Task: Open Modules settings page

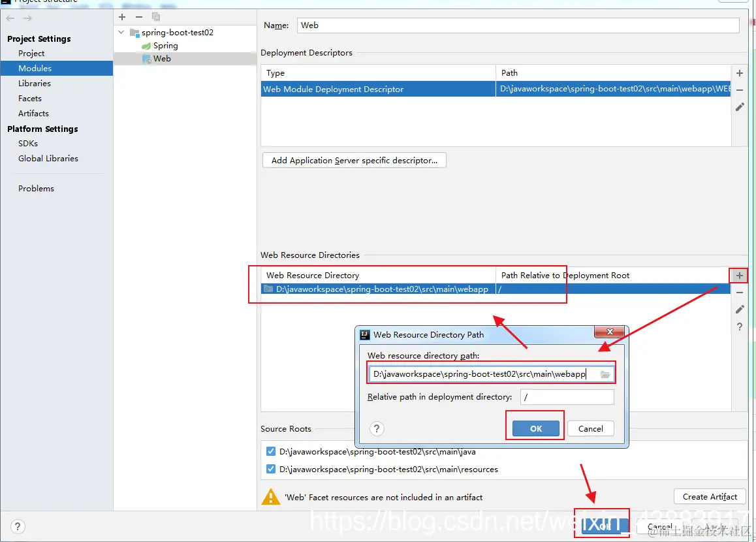Action: coord(35,69)
